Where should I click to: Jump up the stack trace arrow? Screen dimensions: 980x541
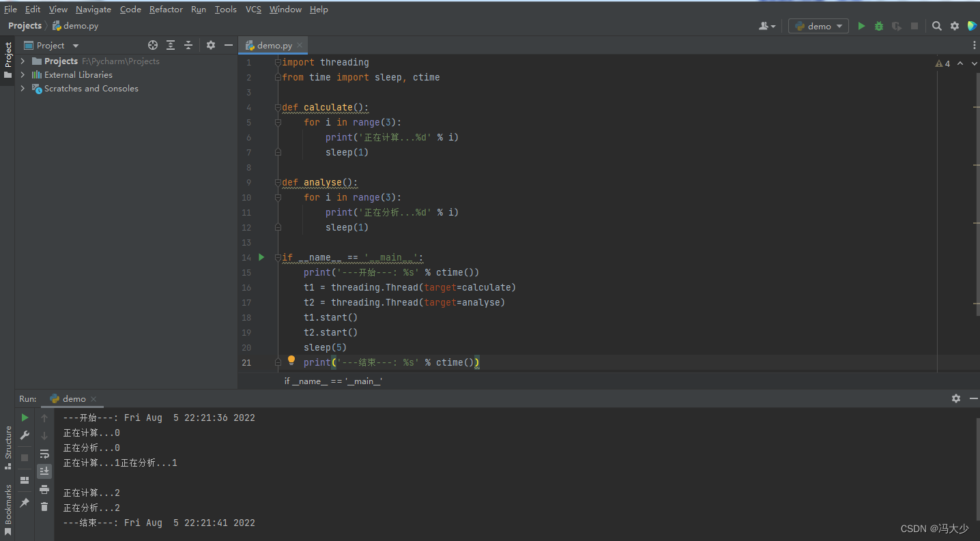tap(44, 418)
